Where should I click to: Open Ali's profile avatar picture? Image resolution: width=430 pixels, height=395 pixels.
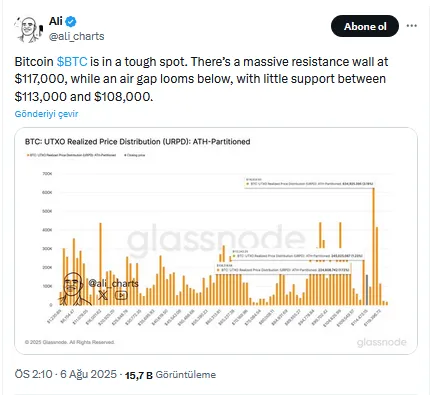tap(29, 30)
